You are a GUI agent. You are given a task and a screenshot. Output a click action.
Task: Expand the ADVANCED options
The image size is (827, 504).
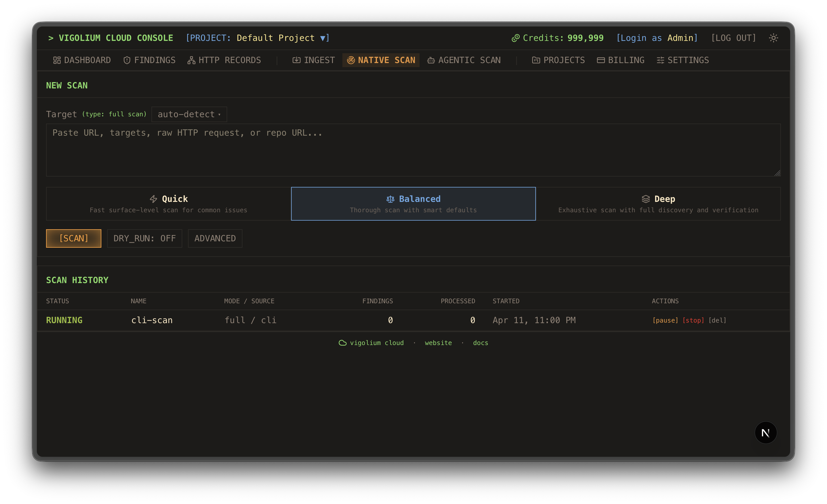pyautogui.click(x=215, y=238)
